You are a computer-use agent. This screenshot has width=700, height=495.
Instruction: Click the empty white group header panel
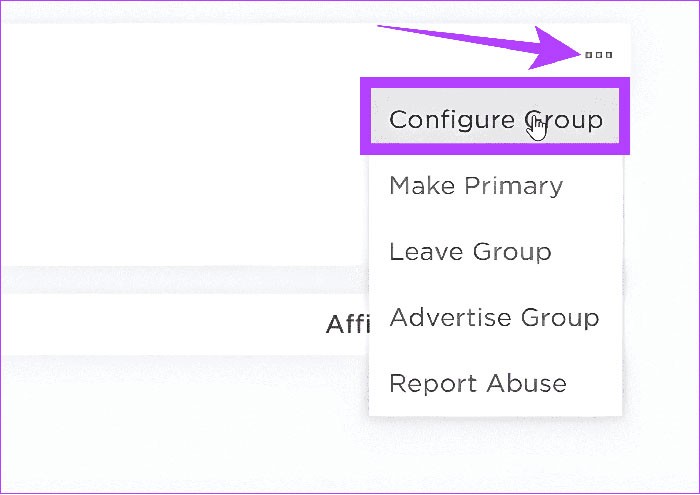(180, 150)
